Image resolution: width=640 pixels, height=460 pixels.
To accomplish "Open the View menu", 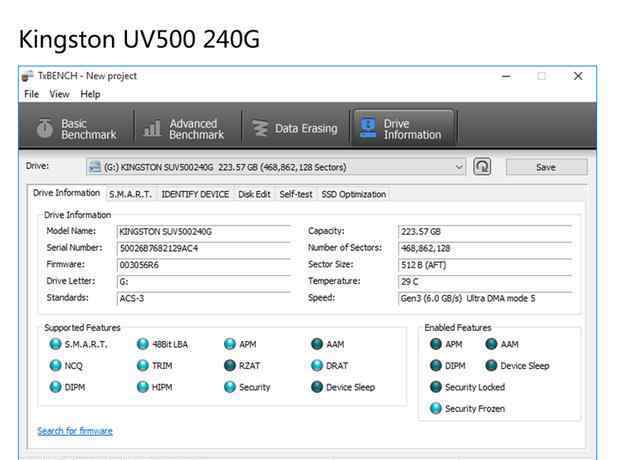I will pos(60,94).
